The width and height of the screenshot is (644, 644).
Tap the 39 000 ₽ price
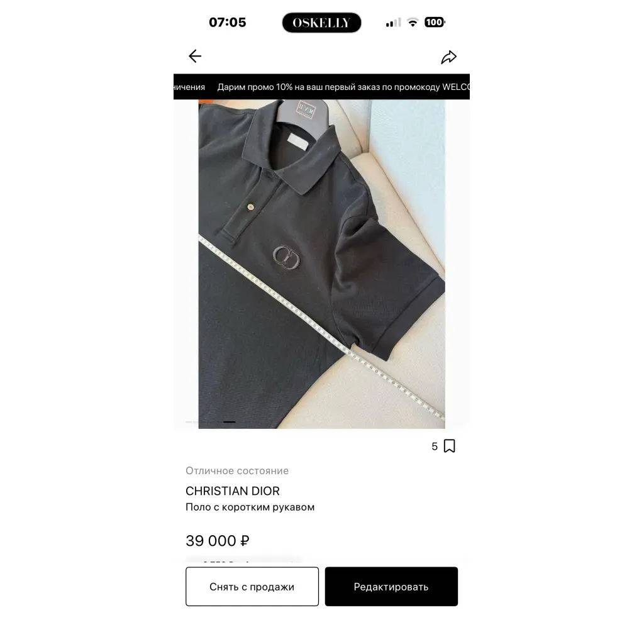(x=217, y=540)
